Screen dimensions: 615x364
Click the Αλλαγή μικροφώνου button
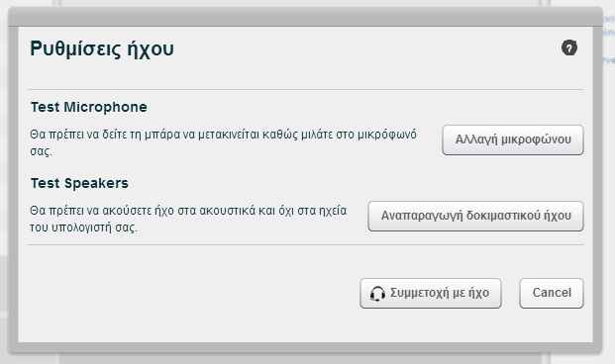click(x=513, y=139)
